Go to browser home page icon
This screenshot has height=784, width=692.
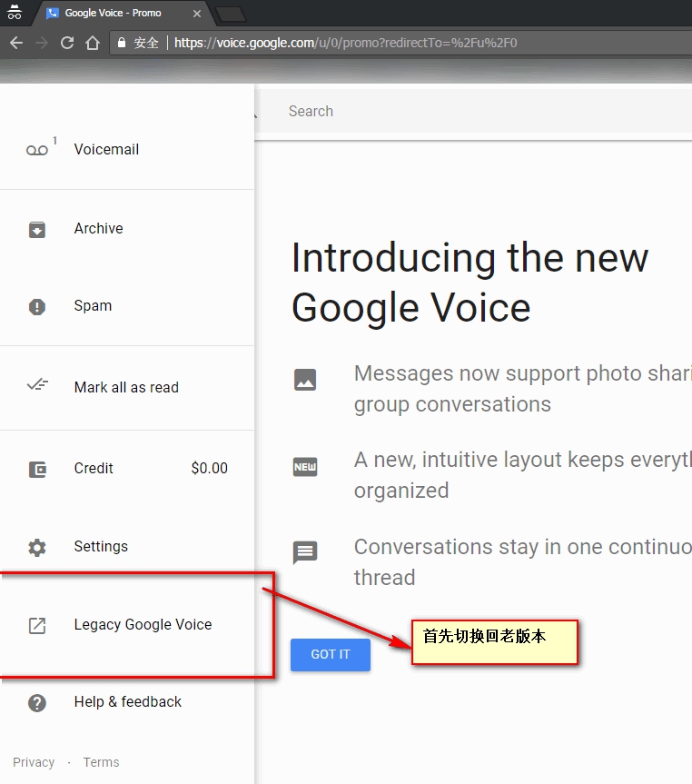coord(93,43)
